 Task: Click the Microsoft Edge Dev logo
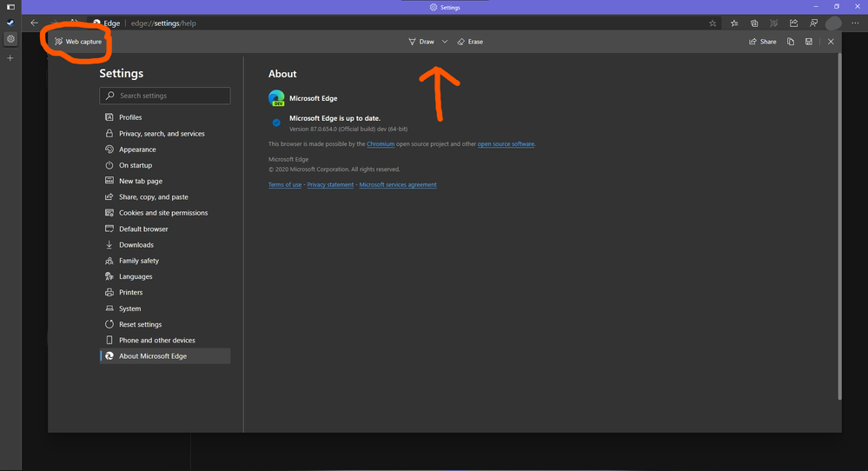(x=276, y=98)
